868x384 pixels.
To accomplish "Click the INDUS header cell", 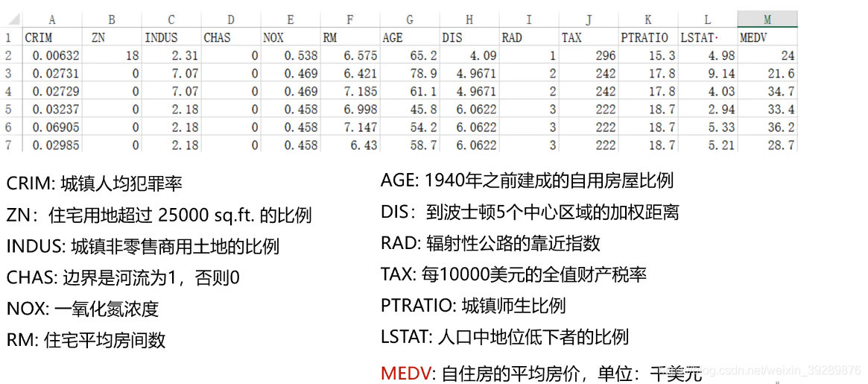I will click(x=171, y=38).
